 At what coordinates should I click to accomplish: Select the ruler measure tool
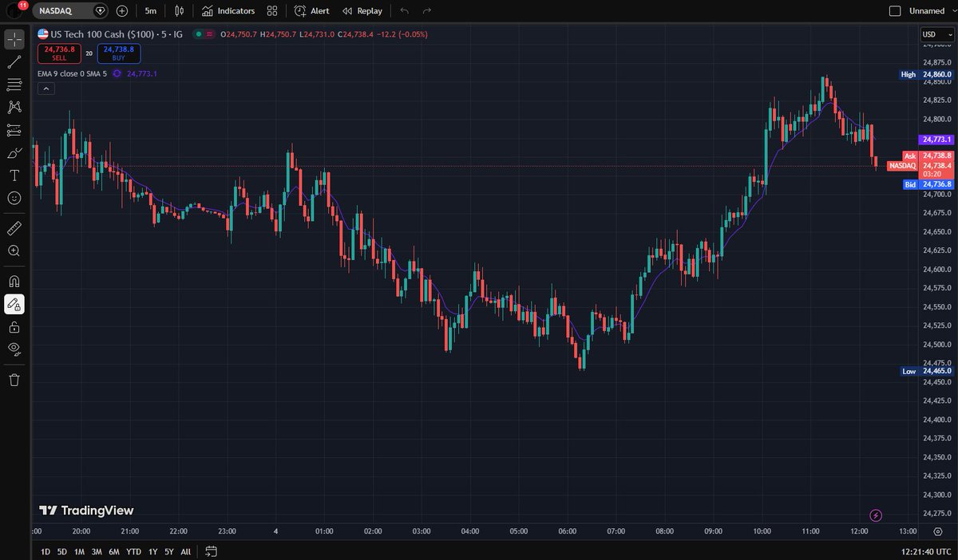[x=14, y=228]
